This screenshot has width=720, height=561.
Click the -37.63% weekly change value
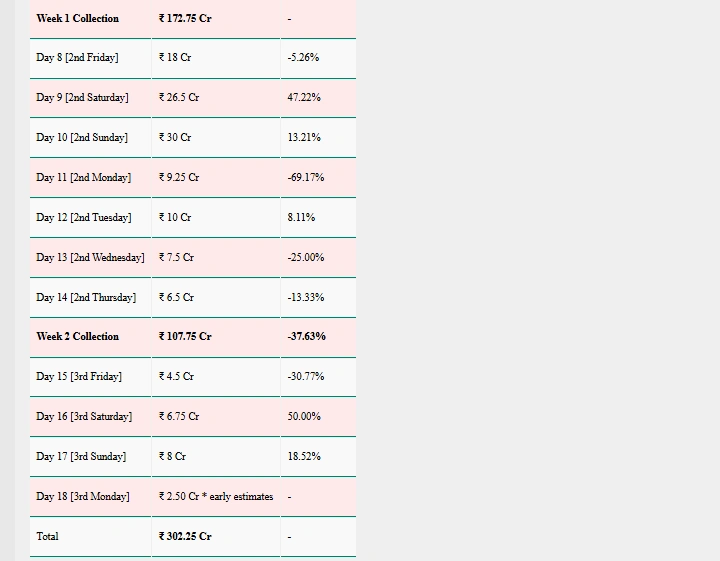[306, 336]
